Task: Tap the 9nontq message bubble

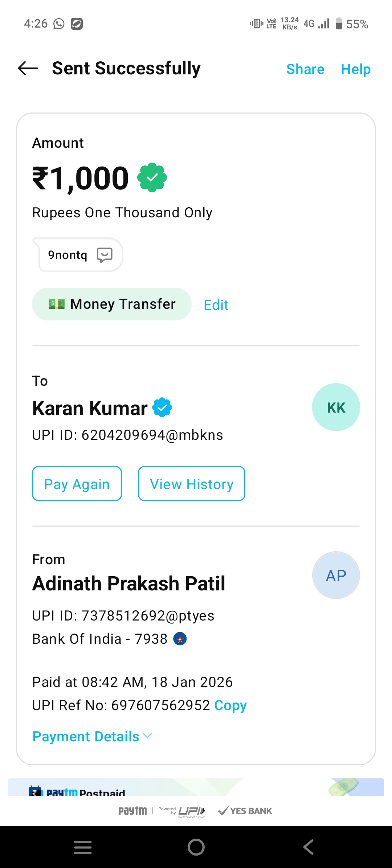Action: click(68, 255)
